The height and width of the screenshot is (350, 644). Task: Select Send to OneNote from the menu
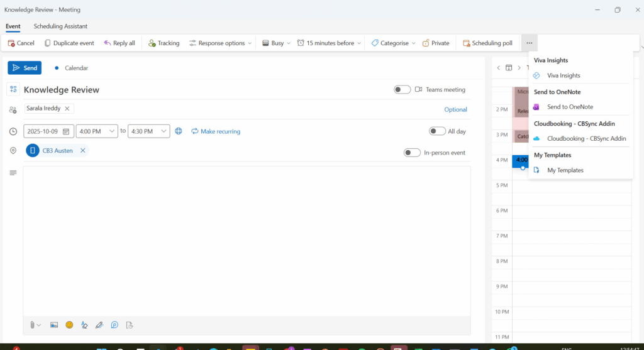pyautogui.click(x=570, y=107)
